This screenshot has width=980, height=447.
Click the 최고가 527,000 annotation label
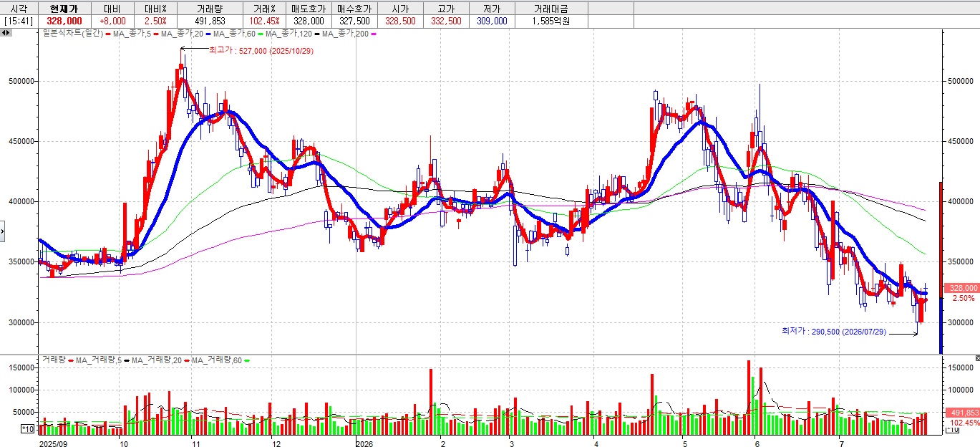(261, 51)
